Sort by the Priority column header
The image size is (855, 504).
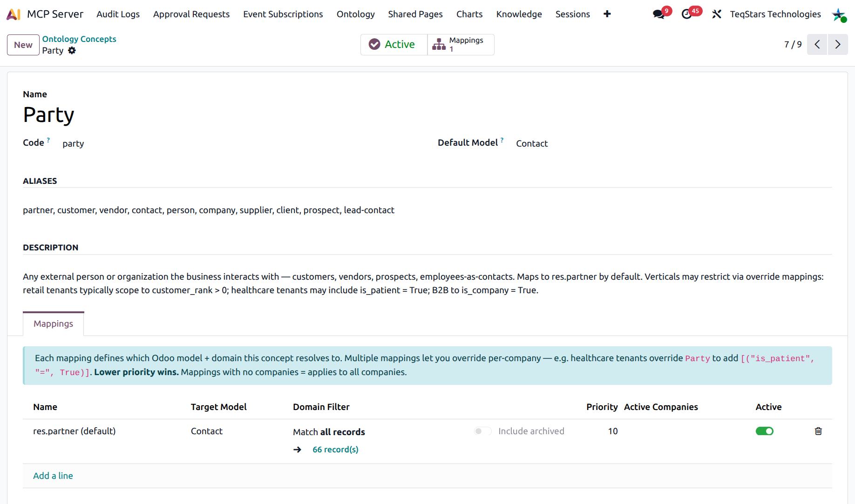click(602, 407)
